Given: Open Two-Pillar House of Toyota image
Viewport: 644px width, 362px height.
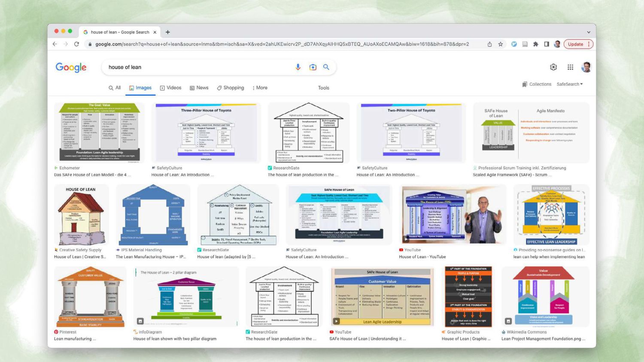Looking at the screenshot, I should point(411,133).
